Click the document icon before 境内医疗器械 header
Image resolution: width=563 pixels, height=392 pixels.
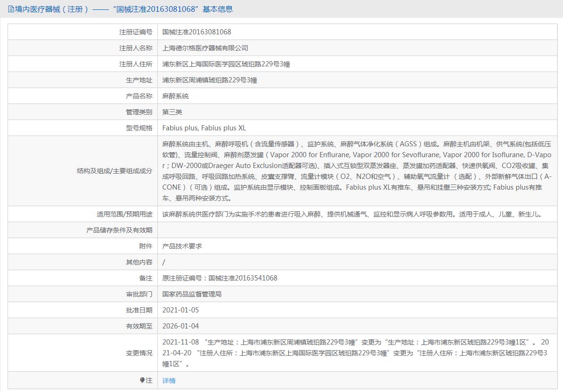point(11,9)
